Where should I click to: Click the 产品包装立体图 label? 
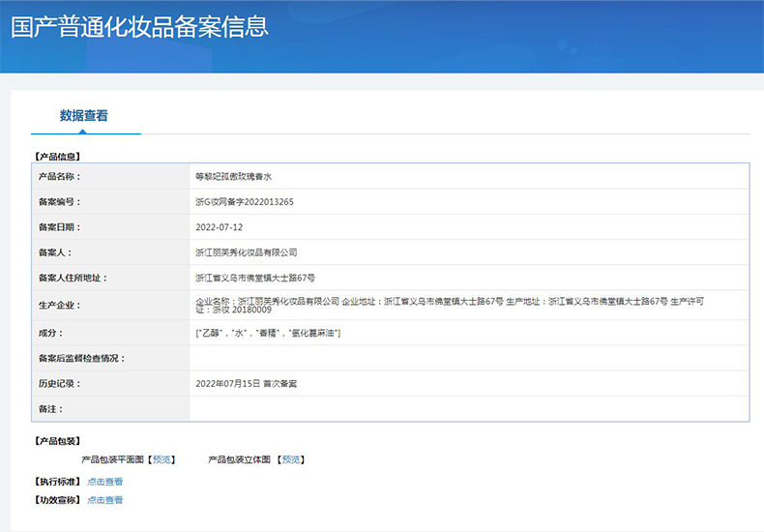[239, 459]
